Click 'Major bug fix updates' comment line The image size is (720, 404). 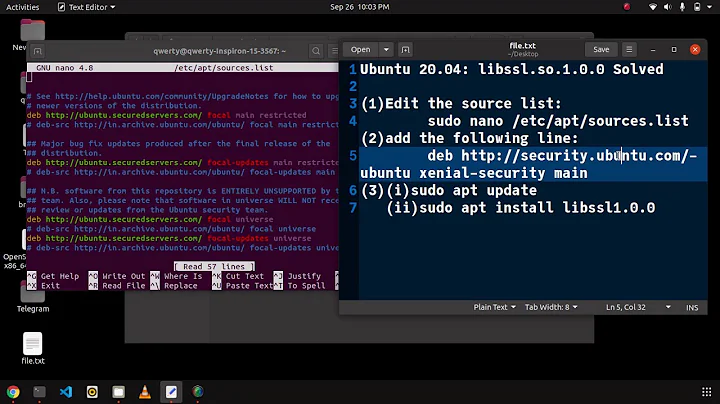179,144
